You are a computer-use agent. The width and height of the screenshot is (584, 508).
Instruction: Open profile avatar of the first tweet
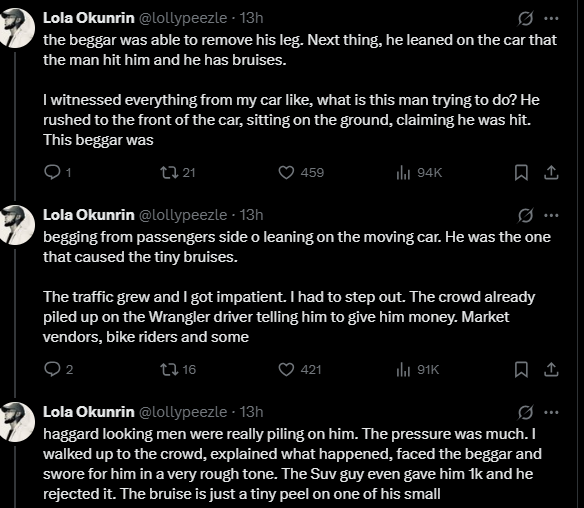click(x=16, y=28)
